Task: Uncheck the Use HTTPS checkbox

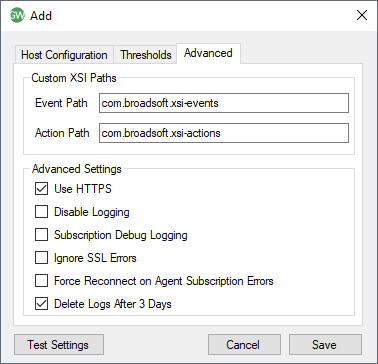Action: click(41, 189)
